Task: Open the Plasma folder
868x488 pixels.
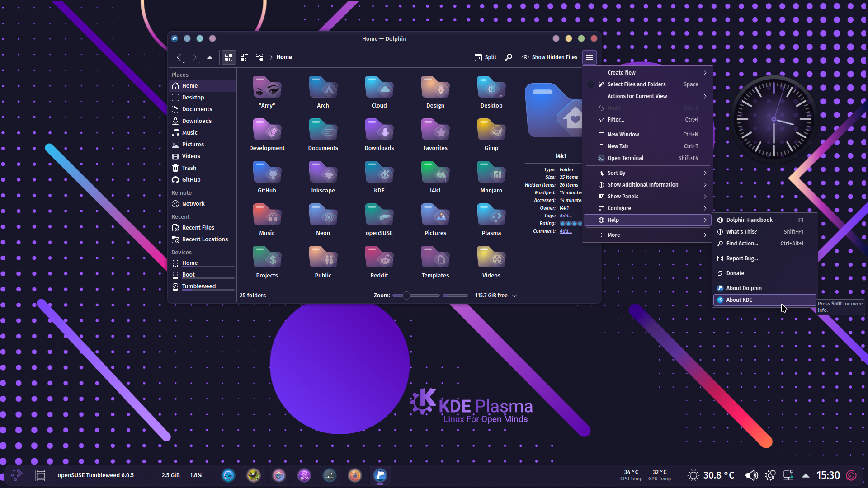Action: [491, 220]
